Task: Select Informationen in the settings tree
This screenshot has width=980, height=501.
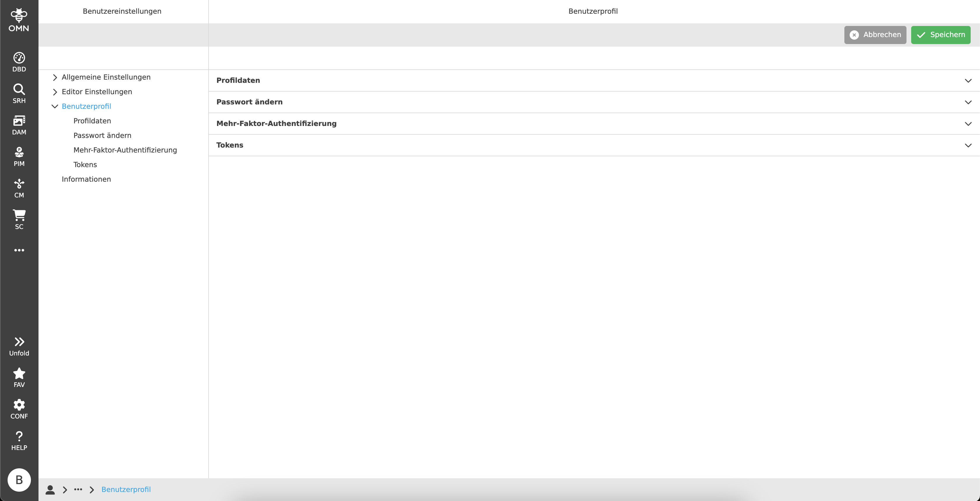Action: 86,179
